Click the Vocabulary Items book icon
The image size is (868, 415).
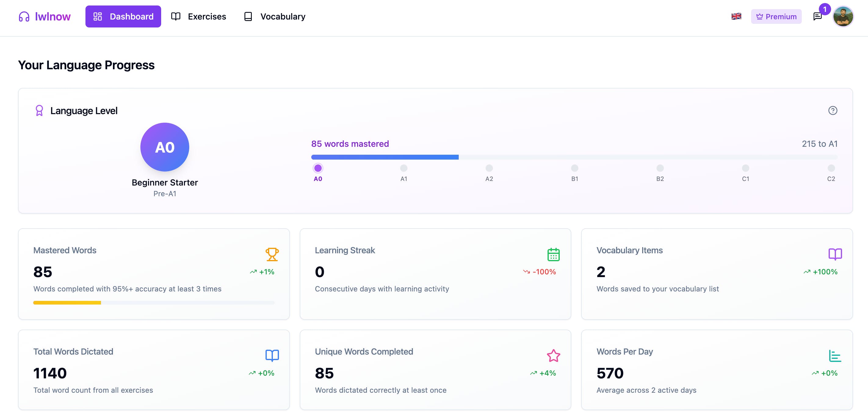(835, 254)
